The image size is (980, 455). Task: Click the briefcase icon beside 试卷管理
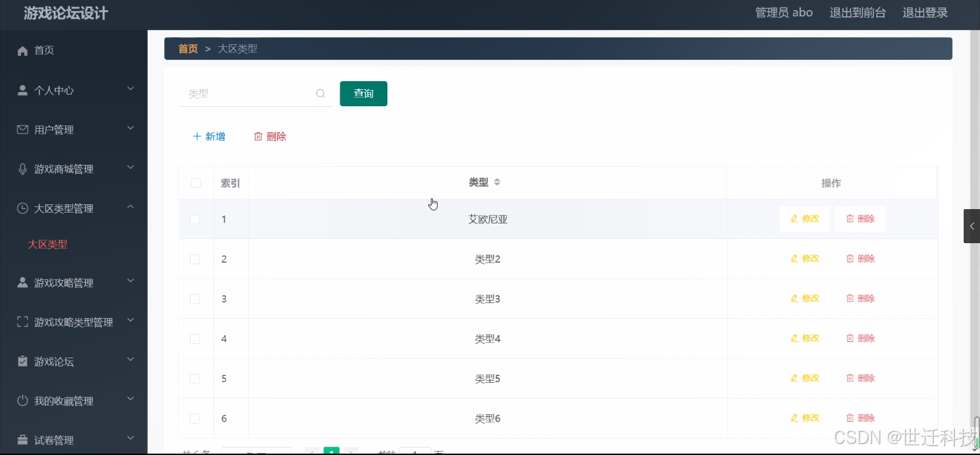coord(22,440)
